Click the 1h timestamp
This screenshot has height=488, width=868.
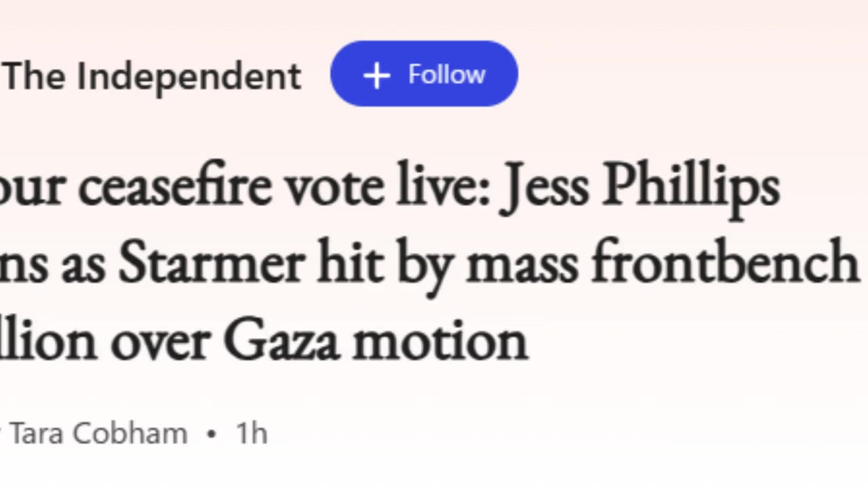252,433
